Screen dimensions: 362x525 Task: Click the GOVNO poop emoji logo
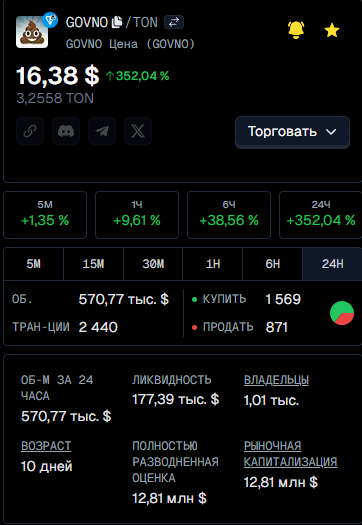32,32
